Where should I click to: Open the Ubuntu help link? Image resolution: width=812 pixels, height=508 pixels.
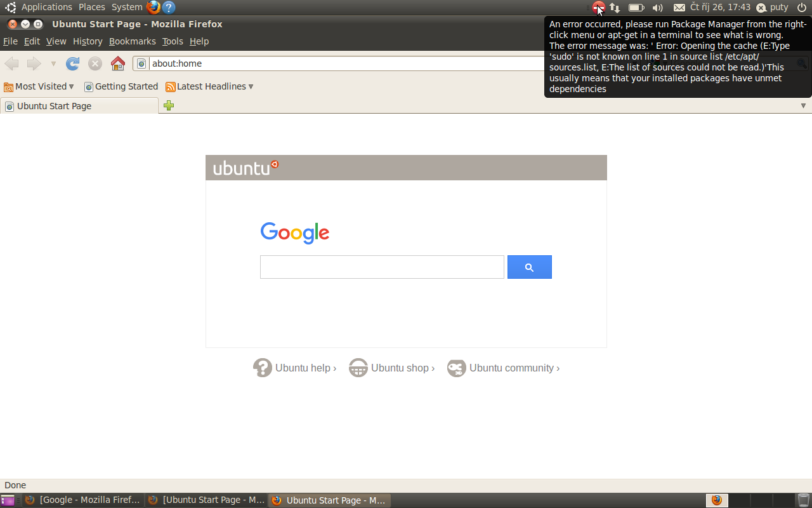[x=306, y=368]
